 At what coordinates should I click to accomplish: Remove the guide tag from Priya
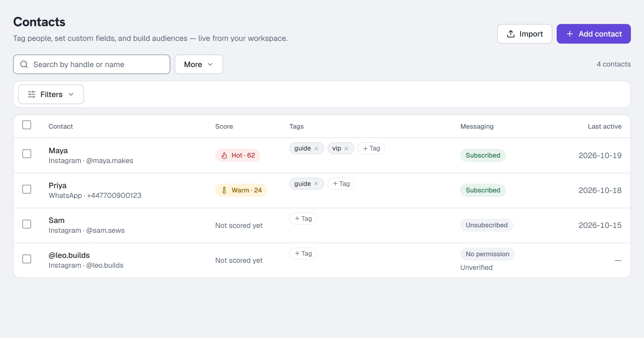pyautogui.click(x=316, y=184)
